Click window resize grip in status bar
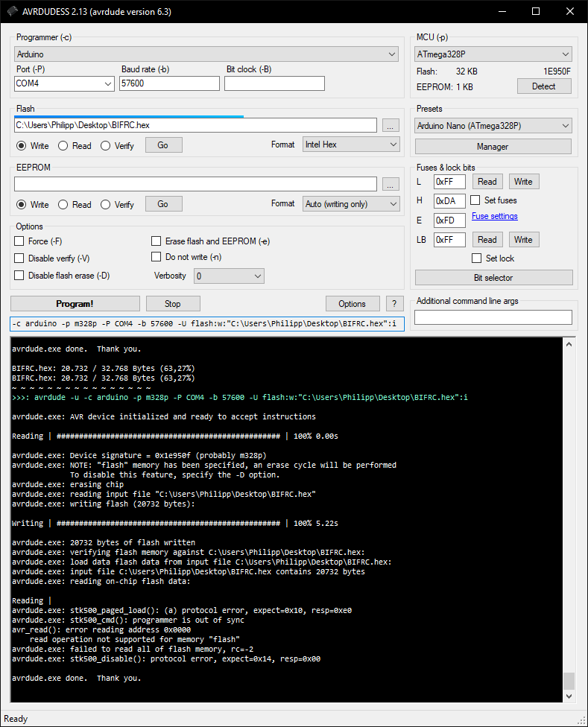Viewport: 588px width, 727px height. (581, 720)
